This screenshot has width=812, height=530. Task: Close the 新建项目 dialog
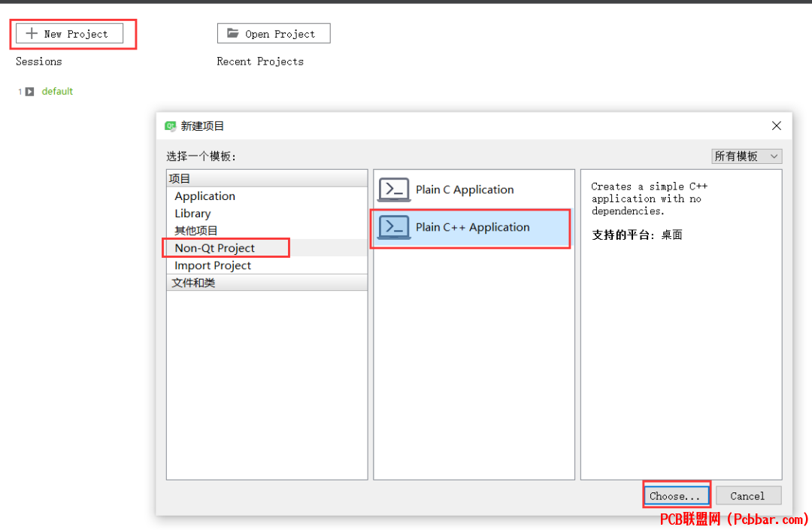(776, 126)
